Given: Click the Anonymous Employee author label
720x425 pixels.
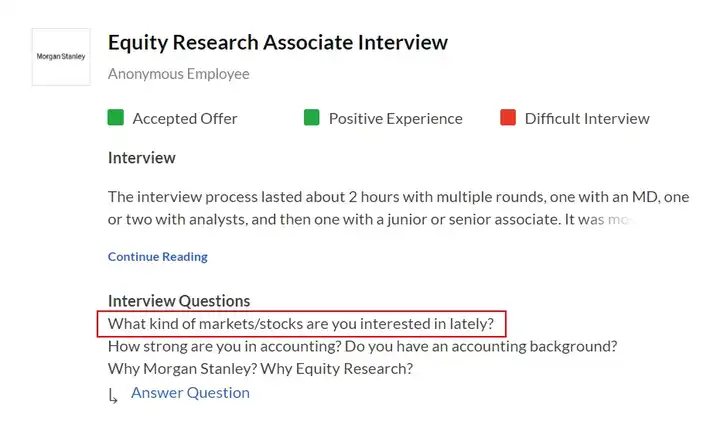Looking at the screenshot, I should click(178, 74).
